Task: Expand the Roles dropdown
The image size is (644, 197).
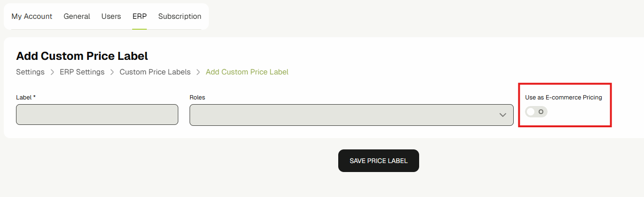Action: pos(351,115)
